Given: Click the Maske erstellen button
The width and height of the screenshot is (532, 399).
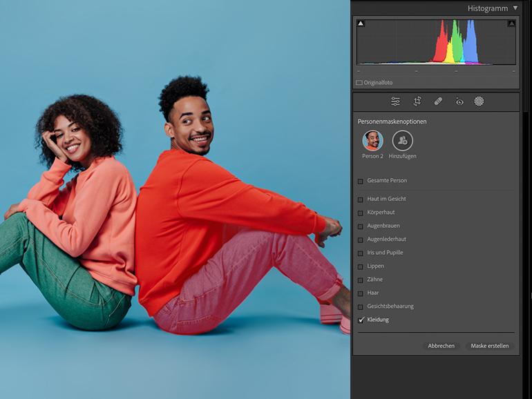Looking at the screenshot, I should tap(490, 346).
